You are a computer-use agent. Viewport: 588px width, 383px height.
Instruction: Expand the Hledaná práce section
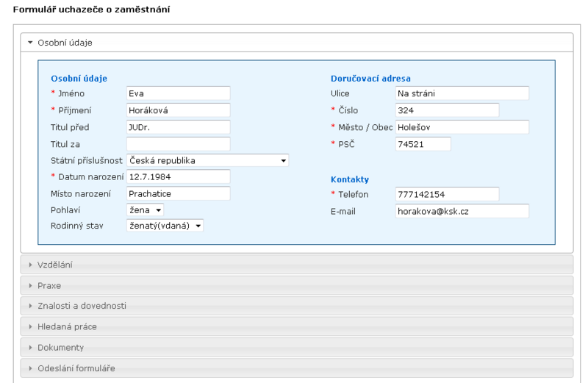pyautogui.click(x=297, y=326)
